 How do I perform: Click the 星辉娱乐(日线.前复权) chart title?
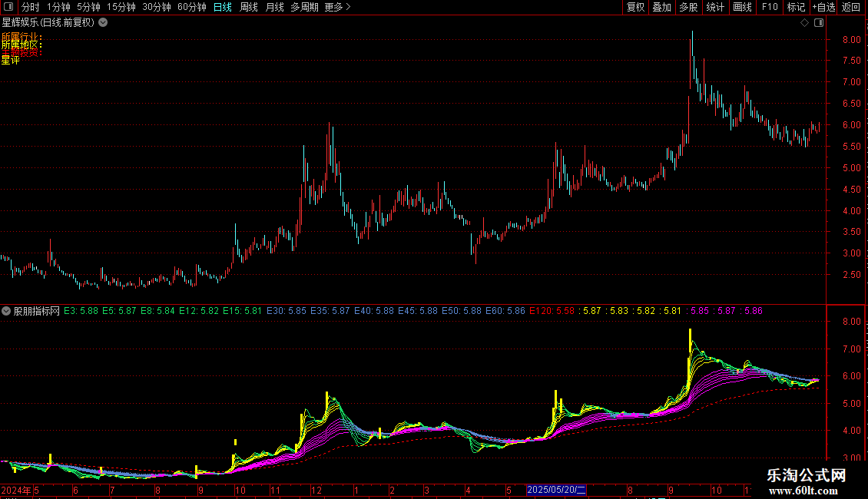coord(48,23)
